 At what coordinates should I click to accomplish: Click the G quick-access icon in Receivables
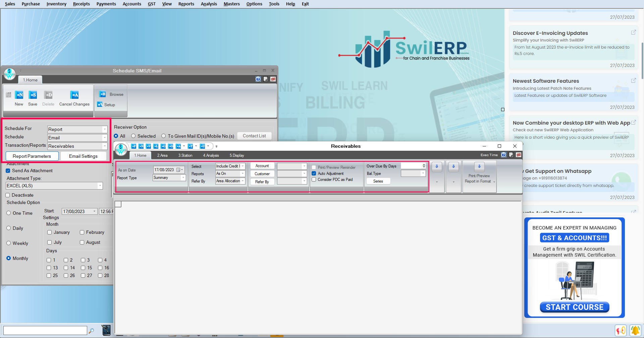(163, 146)
